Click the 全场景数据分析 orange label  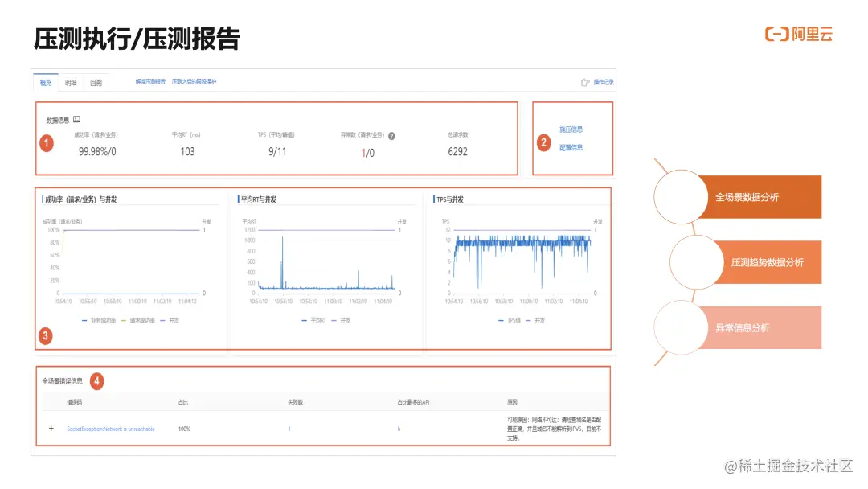tap(747, 197)
